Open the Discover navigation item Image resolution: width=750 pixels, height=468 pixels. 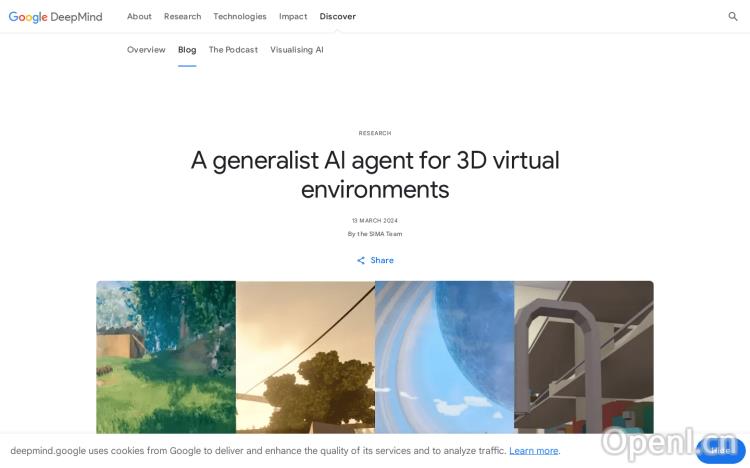(x=337, y=17)
